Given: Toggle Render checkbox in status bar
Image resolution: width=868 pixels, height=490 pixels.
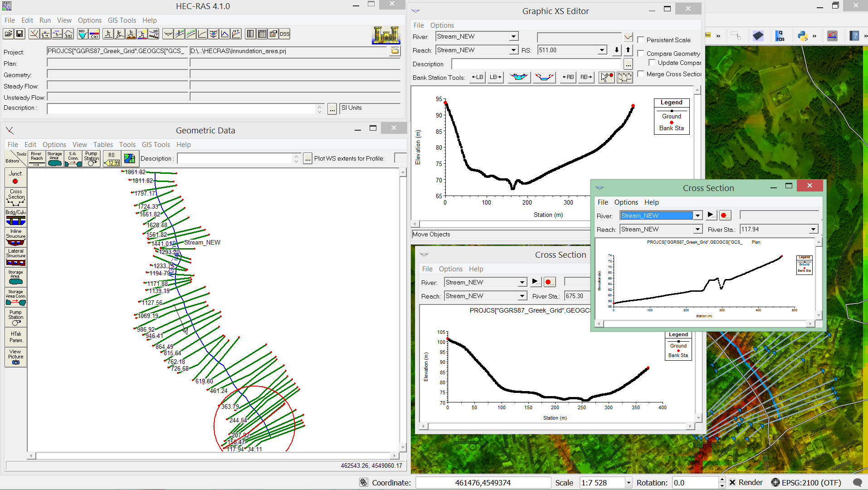Looking at the screenshot, I should click(732, 482).
